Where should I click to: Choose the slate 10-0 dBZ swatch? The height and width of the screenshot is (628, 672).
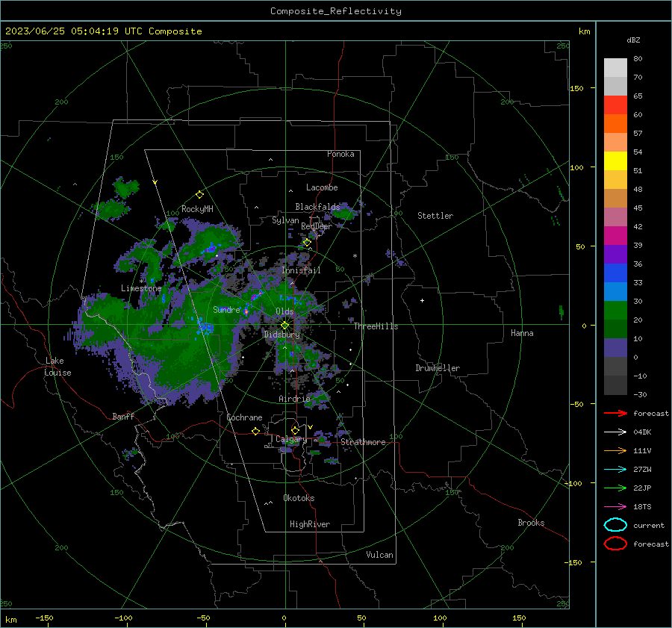point(615,348)
